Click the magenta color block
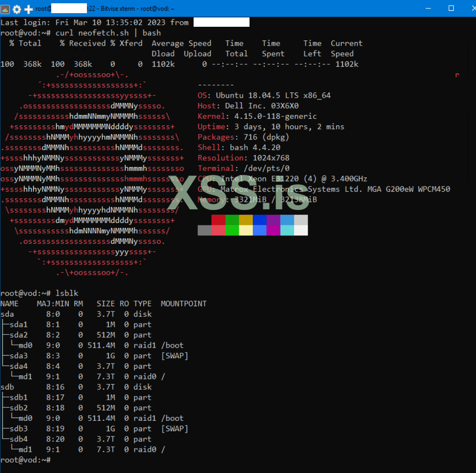476x473 pixels. [273, 230]
